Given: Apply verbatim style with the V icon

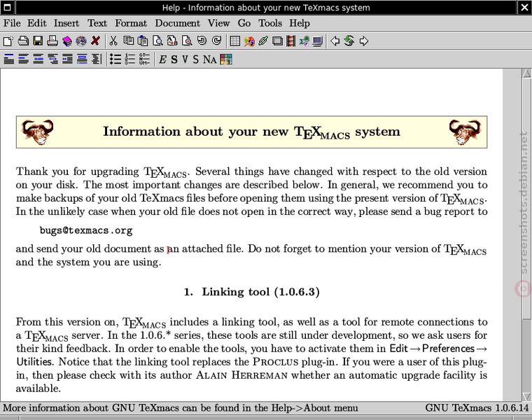Looking at the screenshot, I should (185, 59).
